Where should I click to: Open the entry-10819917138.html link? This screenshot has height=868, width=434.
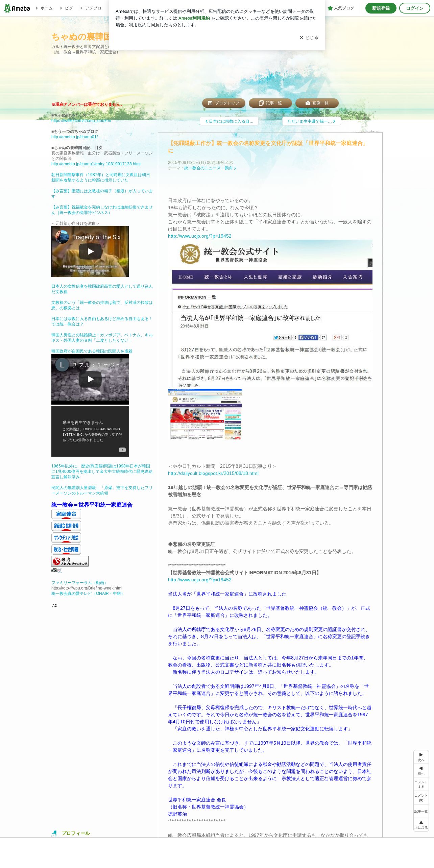pos(96,164)
